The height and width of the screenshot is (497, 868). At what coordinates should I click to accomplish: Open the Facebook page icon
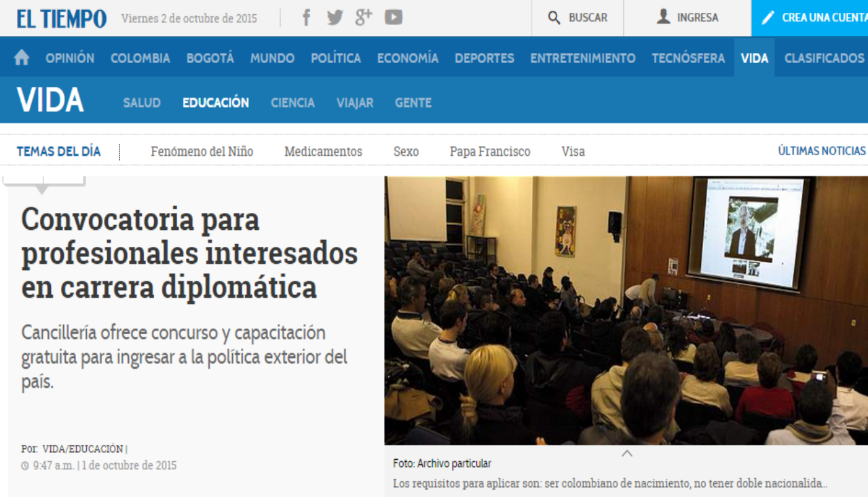[x=306, y=18]
